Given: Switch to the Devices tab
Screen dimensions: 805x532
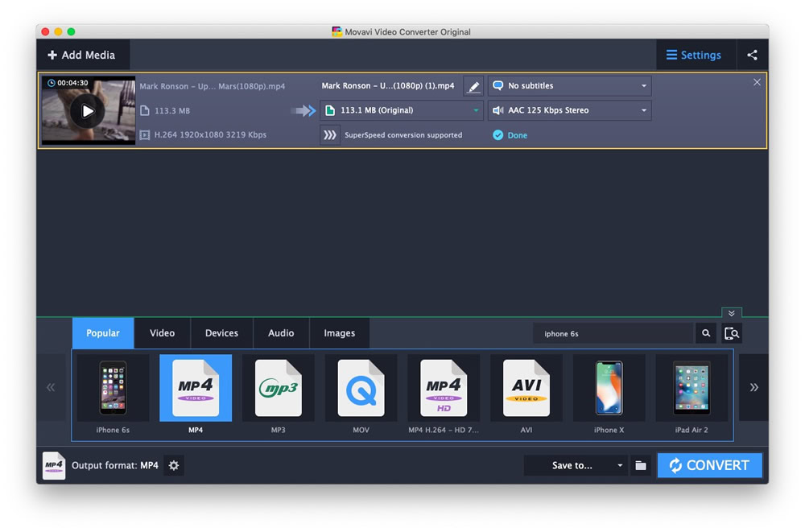Looking at the screenshot, I should tap(222, 333).
